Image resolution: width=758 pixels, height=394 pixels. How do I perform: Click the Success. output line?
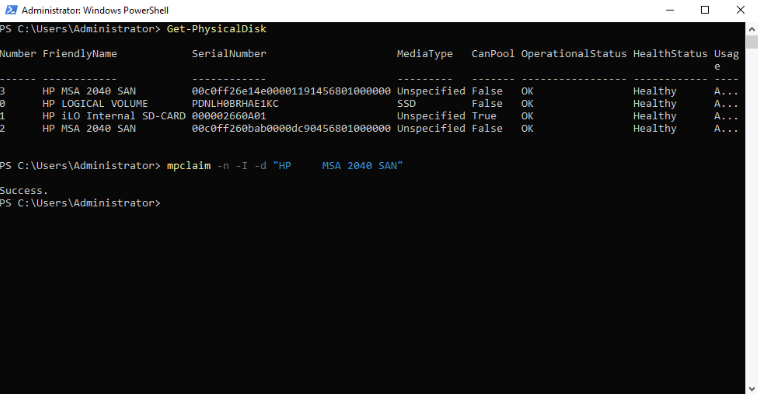tap(24, 190)
